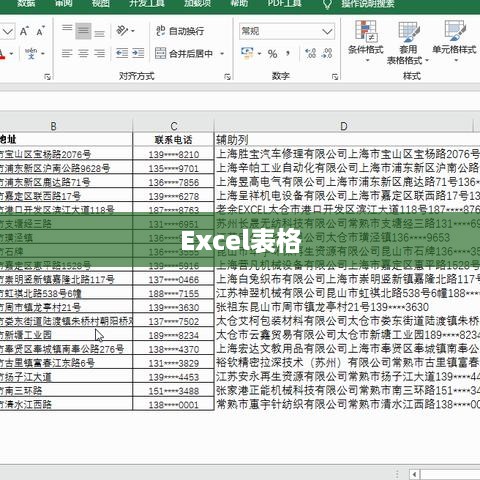Select the cell 139****3630
This screenshot has width=480, height=480.
(x=173, y=307)
